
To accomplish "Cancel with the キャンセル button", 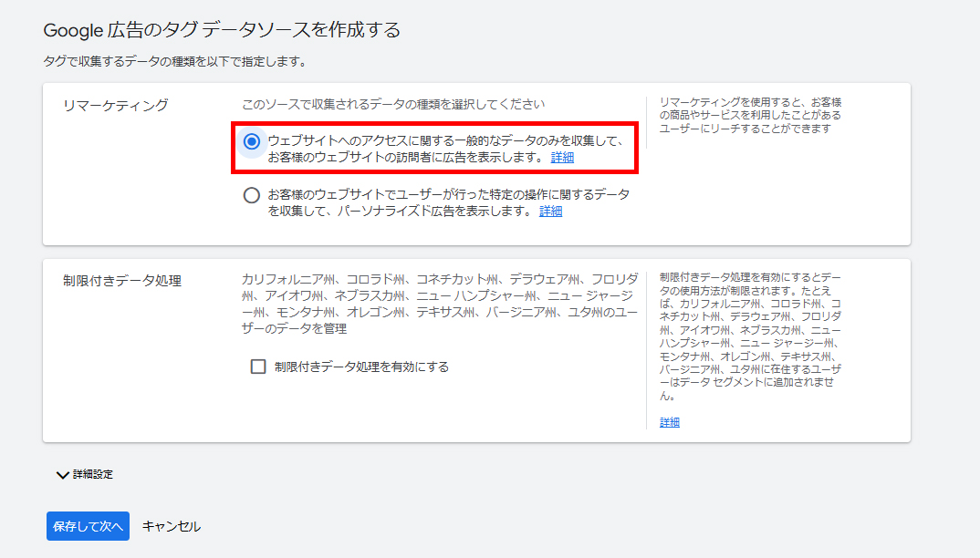I will click(172, 526).
